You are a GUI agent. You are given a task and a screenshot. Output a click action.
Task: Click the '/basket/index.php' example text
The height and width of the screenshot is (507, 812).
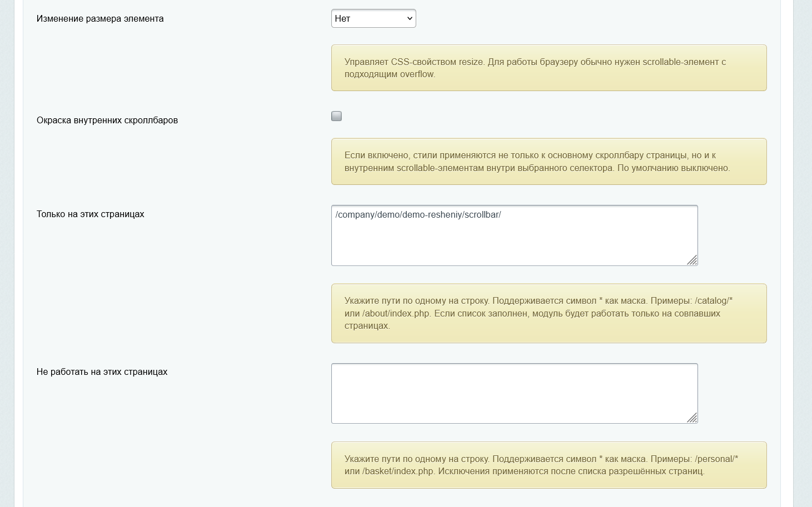pyautogui.click(x=398, y=471)
